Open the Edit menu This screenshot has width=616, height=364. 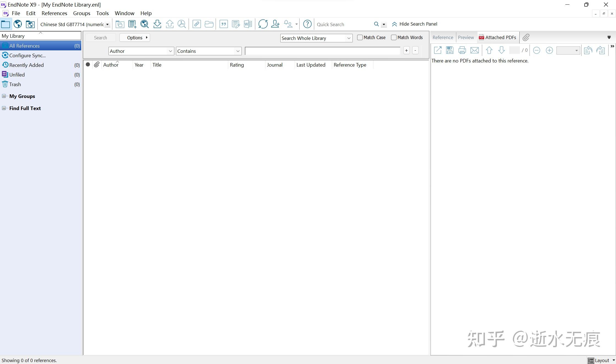(31, 13)
